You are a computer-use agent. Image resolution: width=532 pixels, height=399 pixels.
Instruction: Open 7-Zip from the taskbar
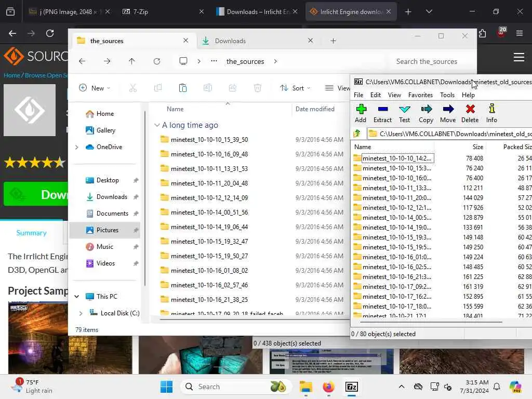(352, 387)
